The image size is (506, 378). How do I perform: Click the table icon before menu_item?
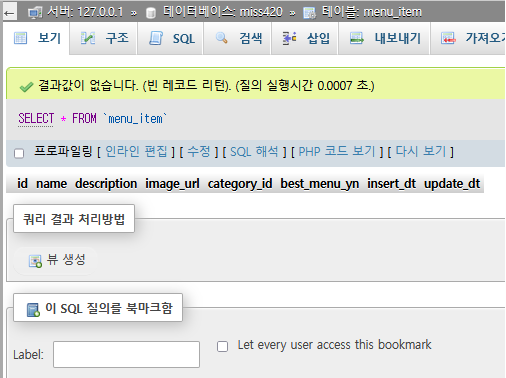click(310, 13)
